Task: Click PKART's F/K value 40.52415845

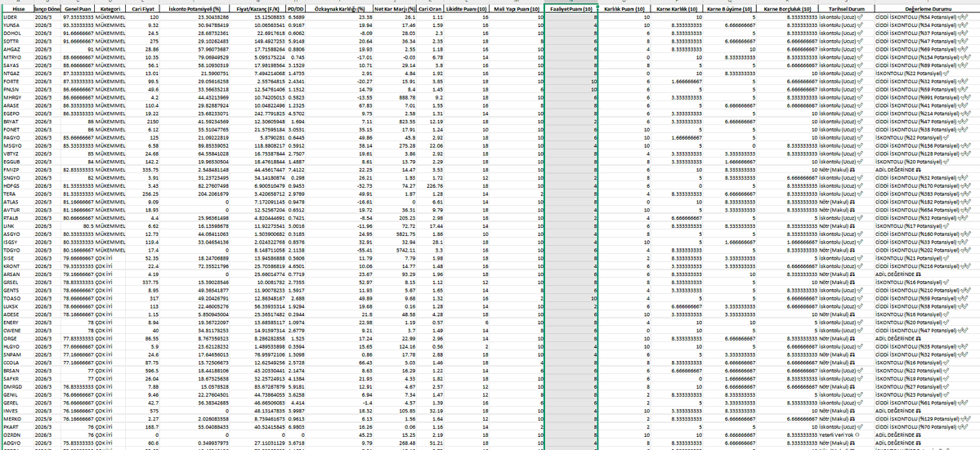Action: 259,425
